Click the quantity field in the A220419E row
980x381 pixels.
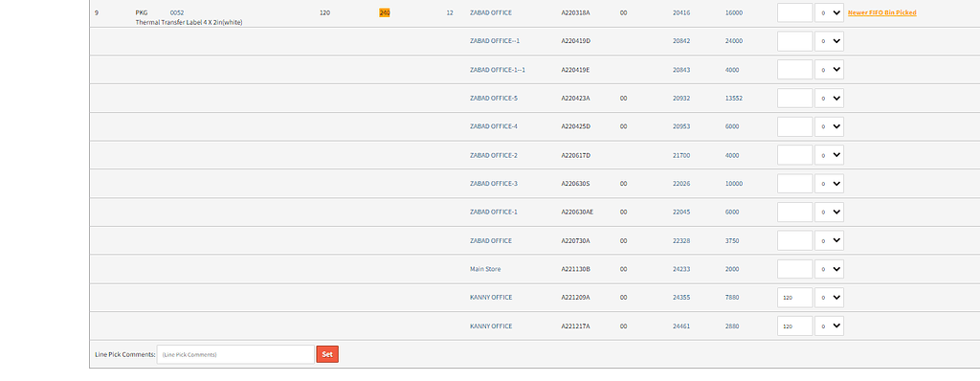(x=795, y=70)
